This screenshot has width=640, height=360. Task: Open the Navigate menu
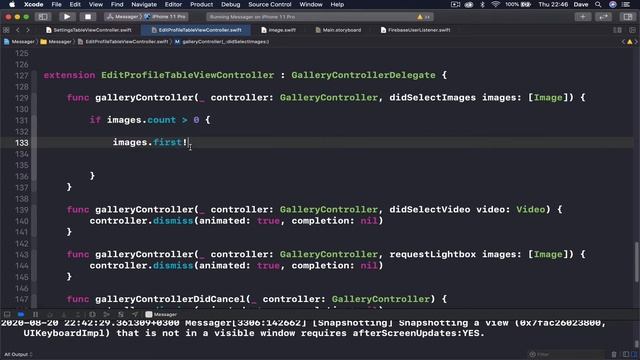(x=144, y=4)
